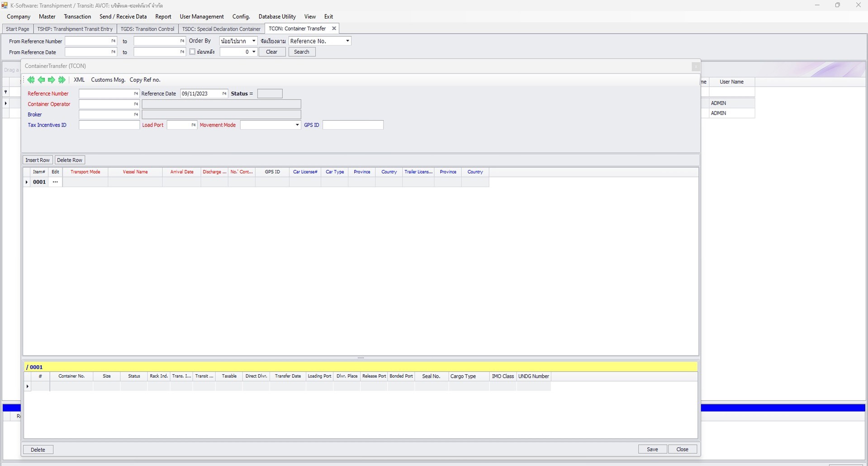Navigate to the first record using green double-left arrow
868x466 pixels.
pos(31,80)
